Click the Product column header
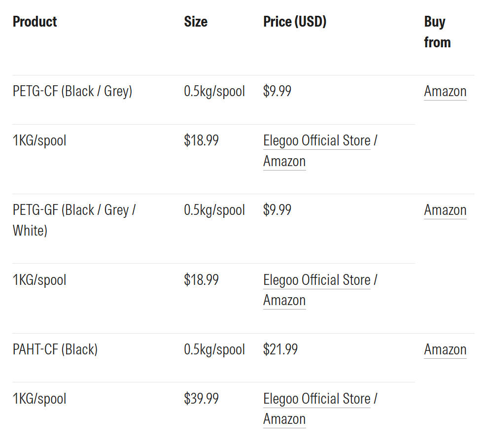 tap(35, 22)
